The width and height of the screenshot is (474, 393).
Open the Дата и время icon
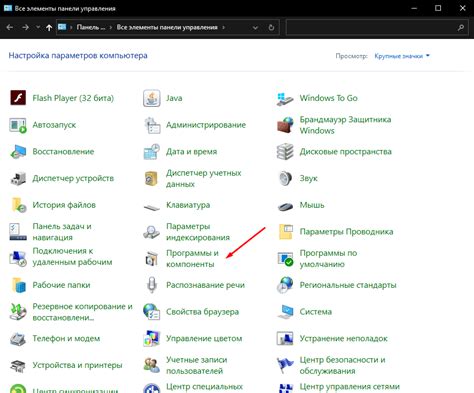tap(152, 152)
